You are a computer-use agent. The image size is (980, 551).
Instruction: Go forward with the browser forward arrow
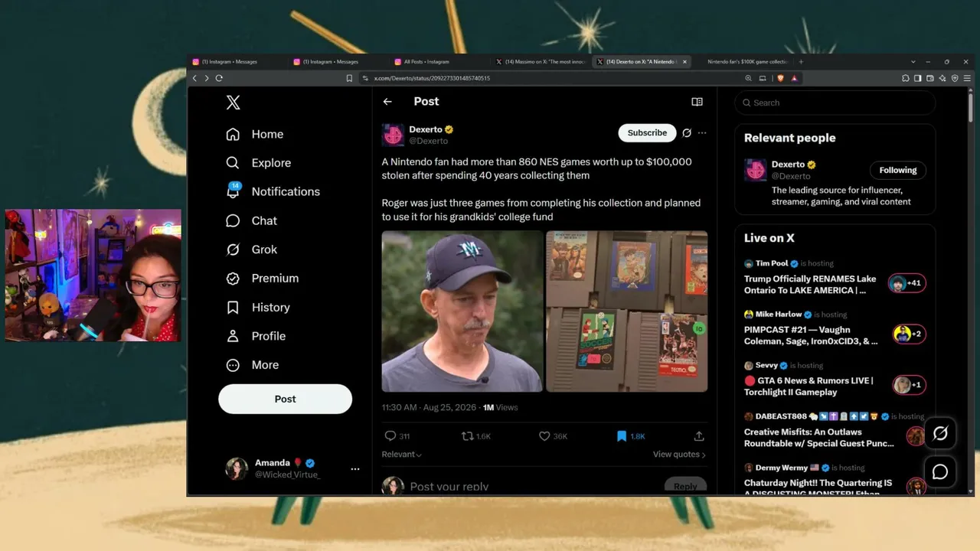[207, 78]
